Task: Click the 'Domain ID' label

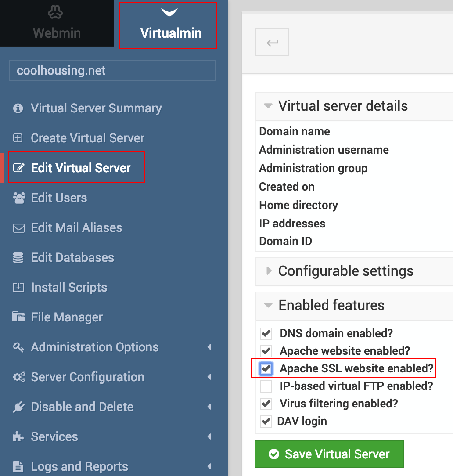Action: pyautogui.click(x=285, y=242)
